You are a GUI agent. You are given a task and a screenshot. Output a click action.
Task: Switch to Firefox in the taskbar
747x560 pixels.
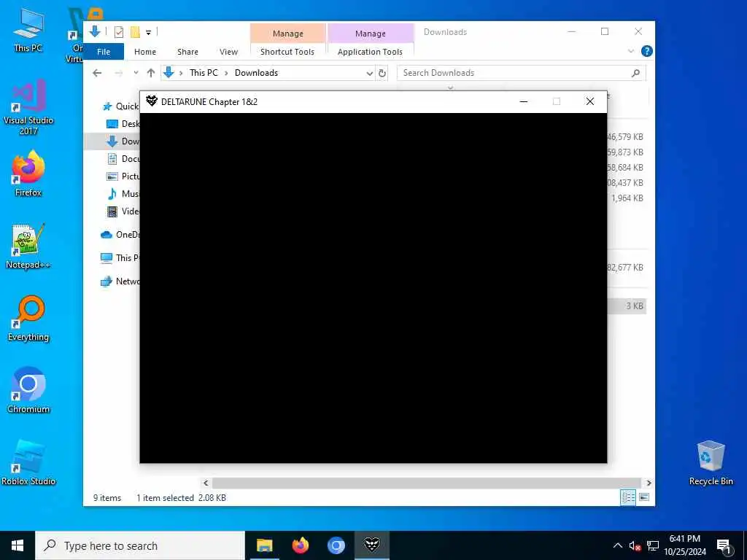[x=300, y=545]
